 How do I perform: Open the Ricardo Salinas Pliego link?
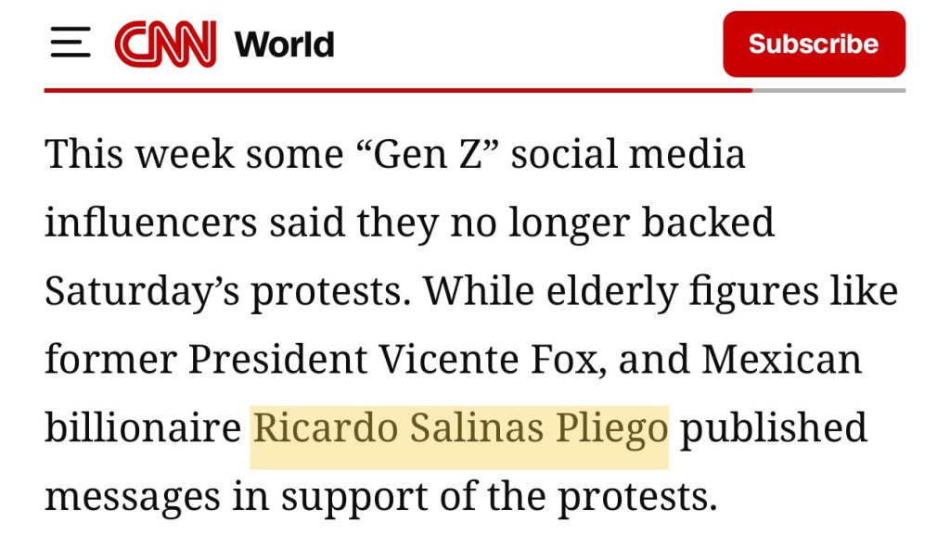(460, 429)
